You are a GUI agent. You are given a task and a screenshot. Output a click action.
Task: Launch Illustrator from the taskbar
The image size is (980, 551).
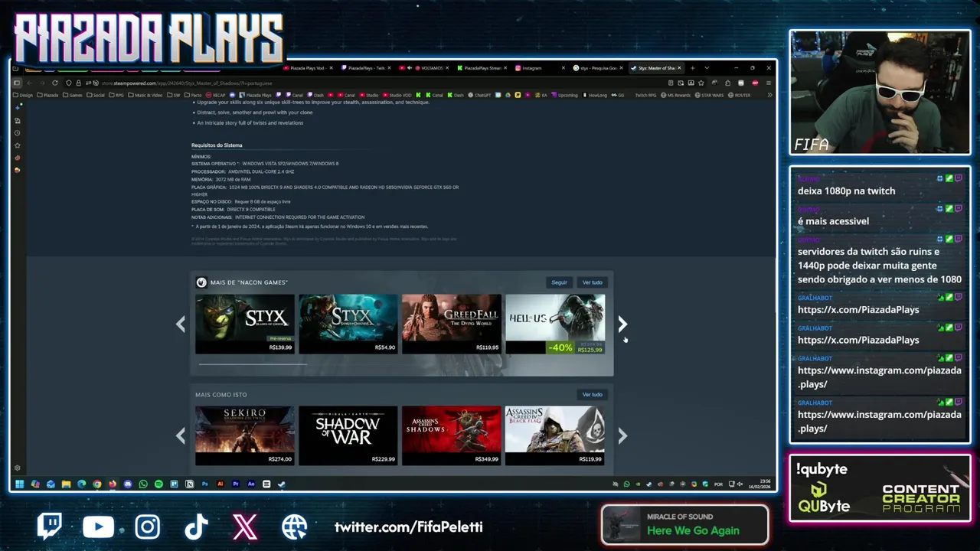click(x=220, y=484)
